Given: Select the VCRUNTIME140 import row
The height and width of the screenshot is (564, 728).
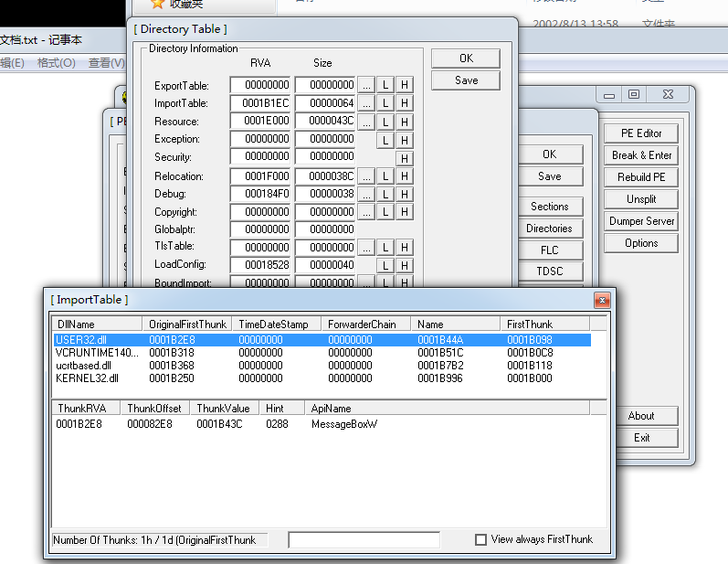Looking at the screenshot, I should point(322,353).
